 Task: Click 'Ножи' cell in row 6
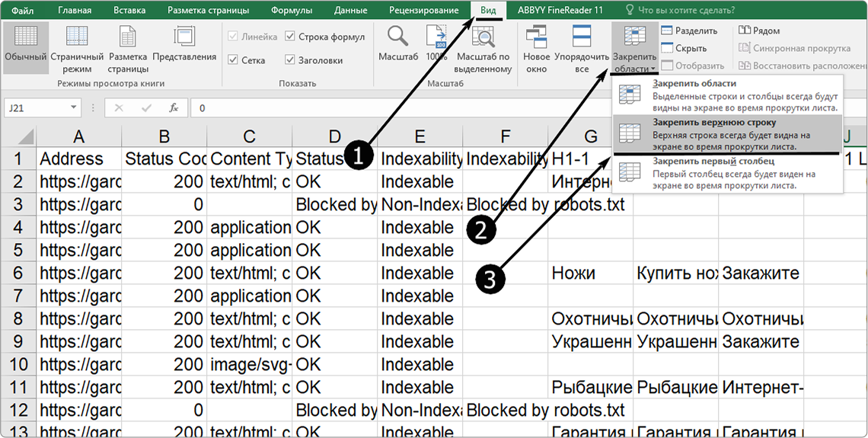[591, 273]
